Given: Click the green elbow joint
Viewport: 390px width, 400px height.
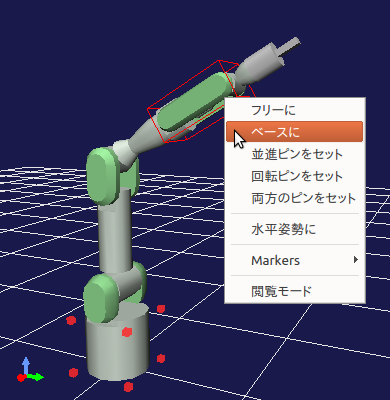Looking at the screenshot, I should [103, 177].
